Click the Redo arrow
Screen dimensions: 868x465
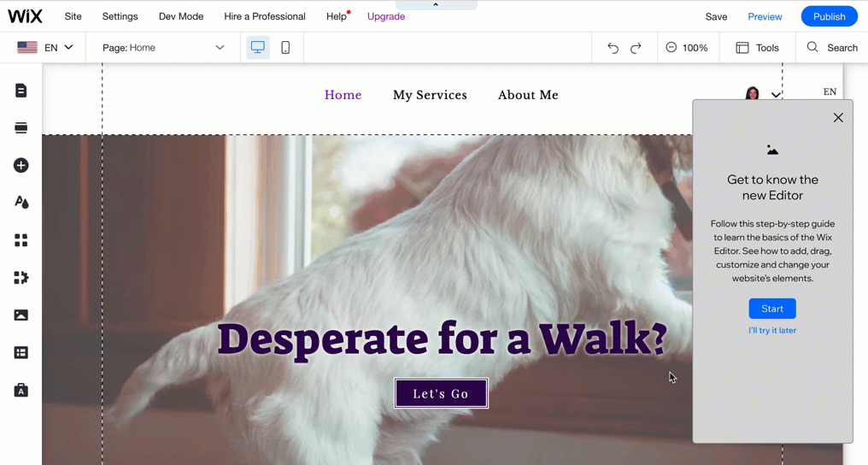tap(636, 48)
